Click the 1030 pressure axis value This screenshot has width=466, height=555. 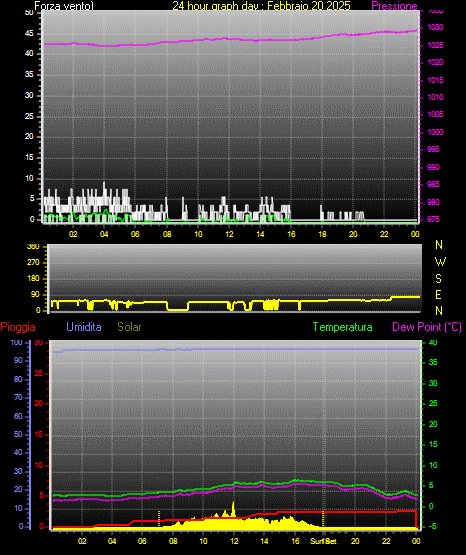coord(435,27)
